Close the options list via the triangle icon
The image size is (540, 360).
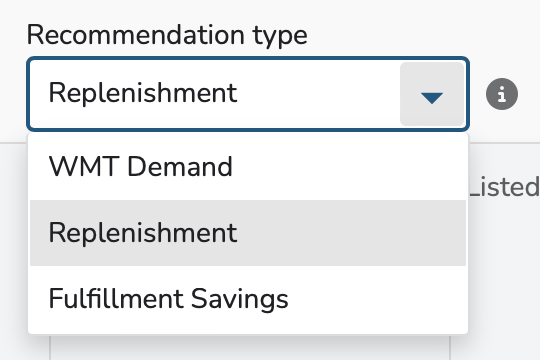pos(432,98)
